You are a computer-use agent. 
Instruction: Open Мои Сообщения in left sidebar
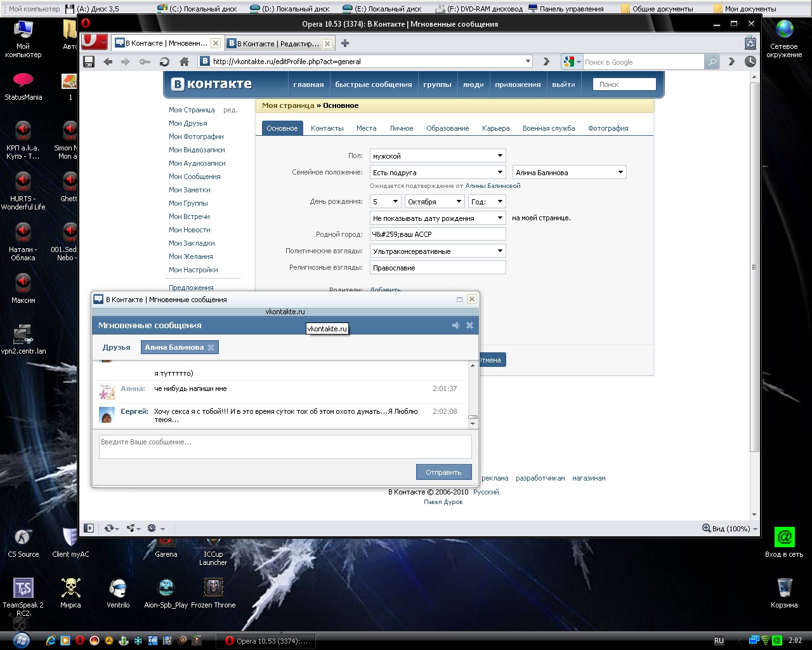point(195,176)
